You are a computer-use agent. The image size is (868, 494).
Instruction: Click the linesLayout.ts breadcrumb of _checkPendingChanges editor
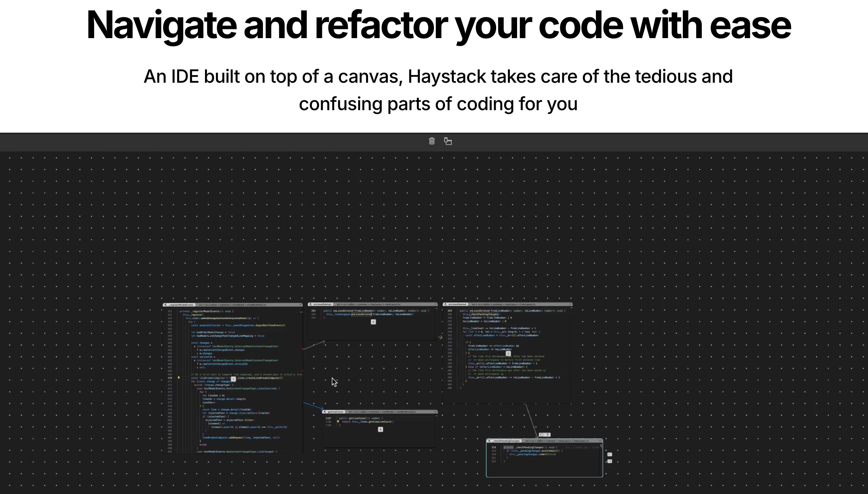point(556,441)
